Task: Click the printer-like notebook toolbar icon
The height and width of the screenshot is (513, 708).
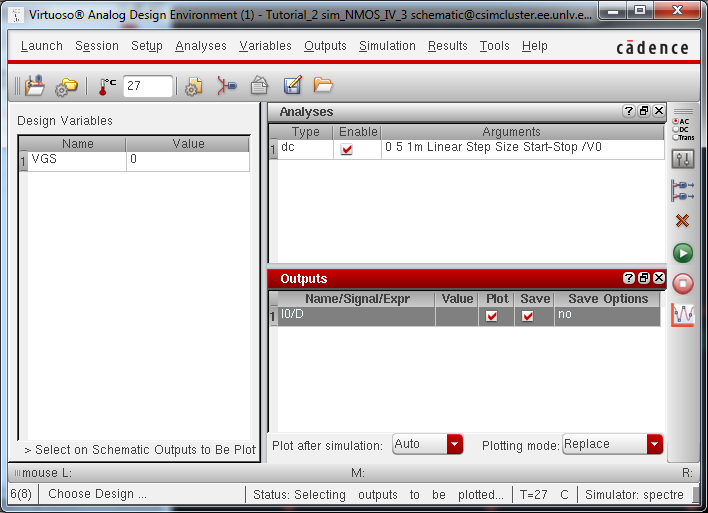Action: [259, 85]
